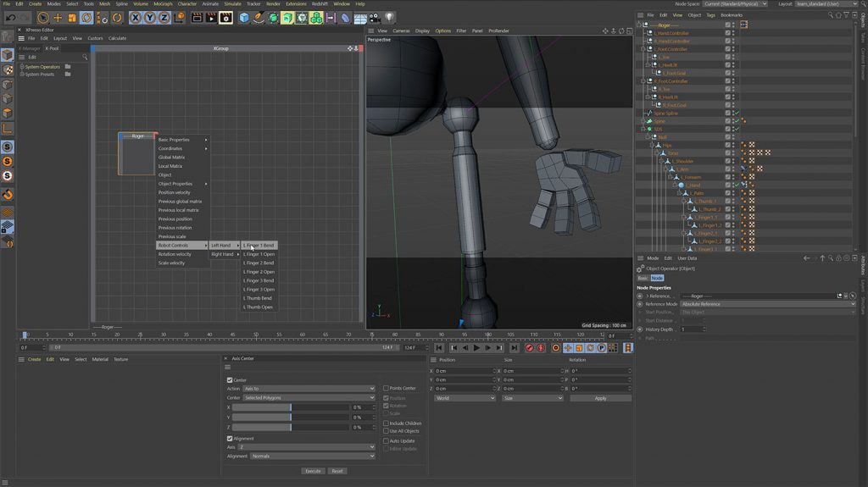Open the Calculate menu in XPresso Editor
868x487 pixels.
pyautogui.click(x=117, y=38)
